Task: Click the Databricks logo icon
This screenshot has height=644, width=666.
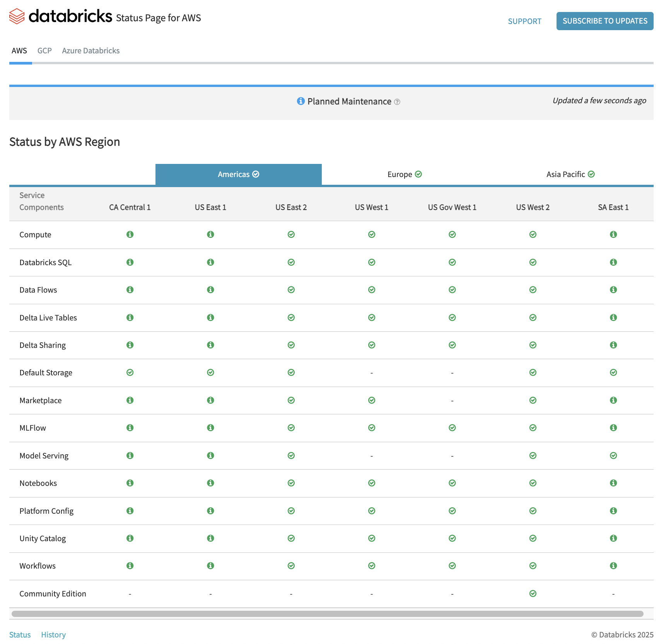Action: pyautogui.click(x=17, y=16)
